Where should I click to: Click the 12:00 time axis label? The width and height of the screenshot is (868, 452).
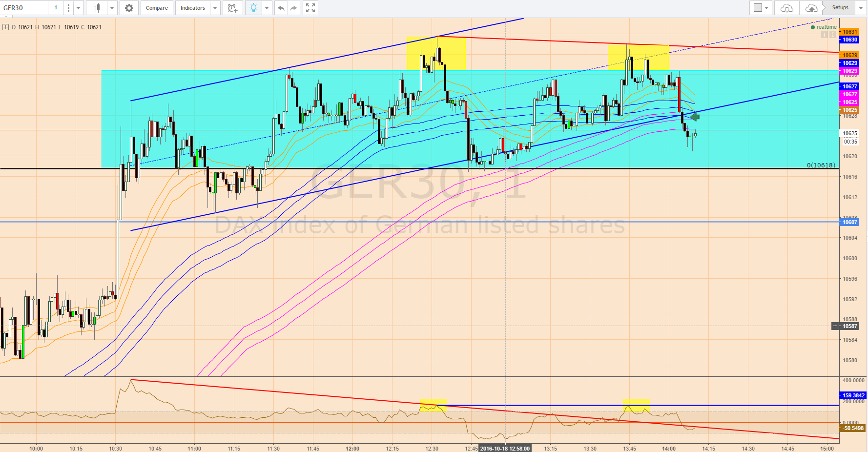pyautogui.click(x=352, y=449)
